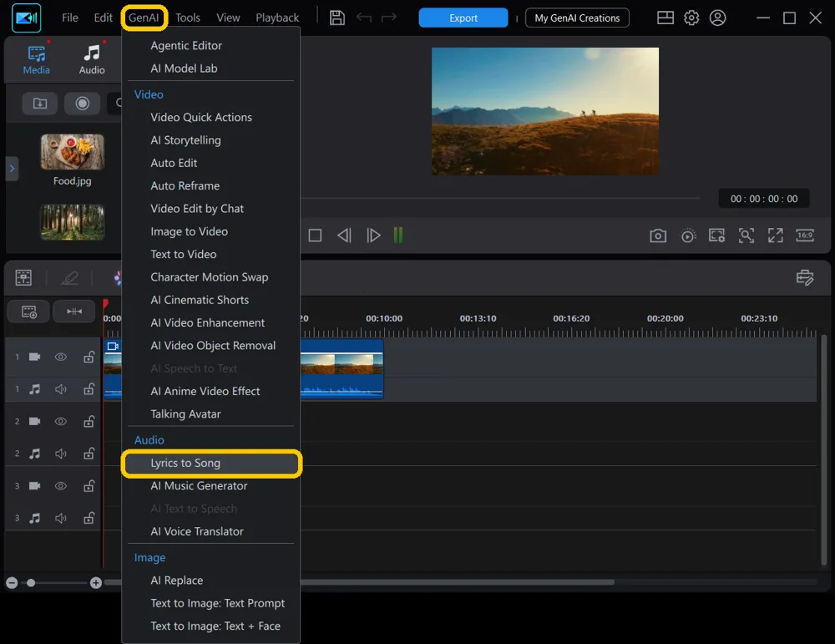Click the blue Export button

[463, 18]
